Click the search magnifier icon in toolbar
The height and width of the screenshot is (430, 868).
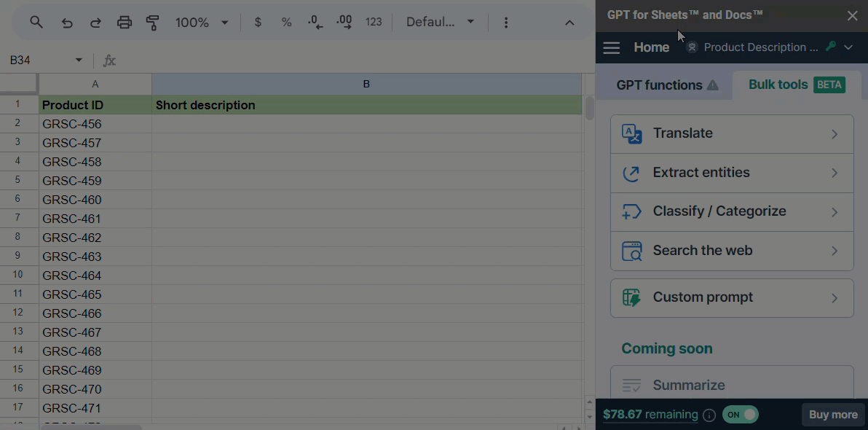[x=36, y=22]
